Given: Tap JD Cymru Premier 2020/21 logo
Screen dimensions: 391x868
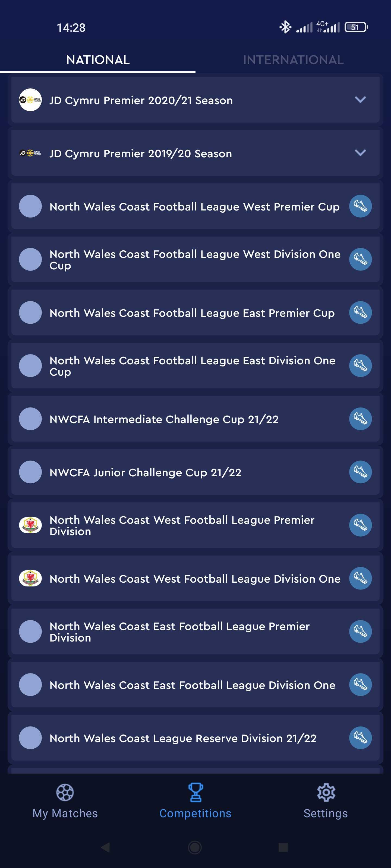Looking at the screenshot, I should click(x=30, y=100).
